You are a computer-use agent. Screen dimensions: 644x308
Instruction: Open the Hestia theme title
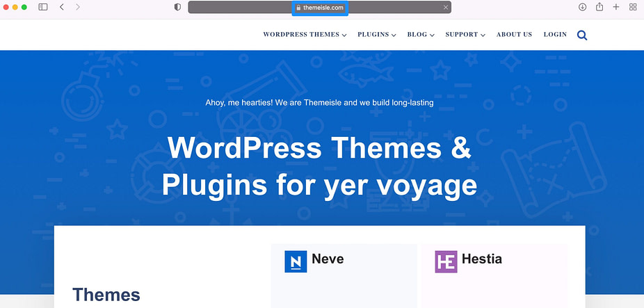[x=482, y=259]
